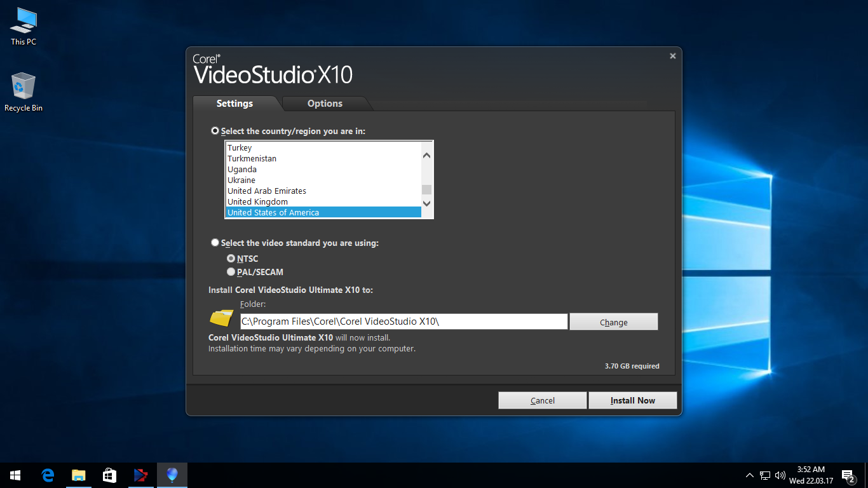Screen dimensions: 868x488
Task: Click the country list scroll-down arrow
Action: click(427, 203)
